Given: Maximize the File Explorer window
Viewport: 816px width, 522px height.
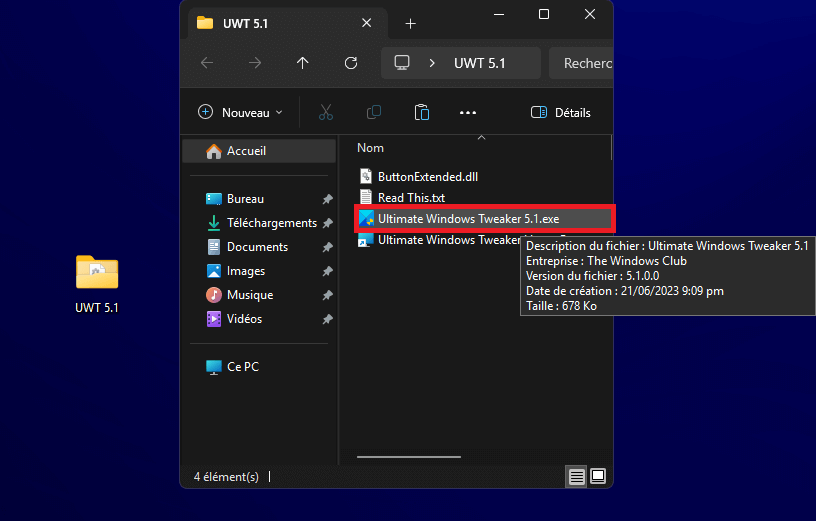Looking at the screenshot, I should [x=544, y=14].
